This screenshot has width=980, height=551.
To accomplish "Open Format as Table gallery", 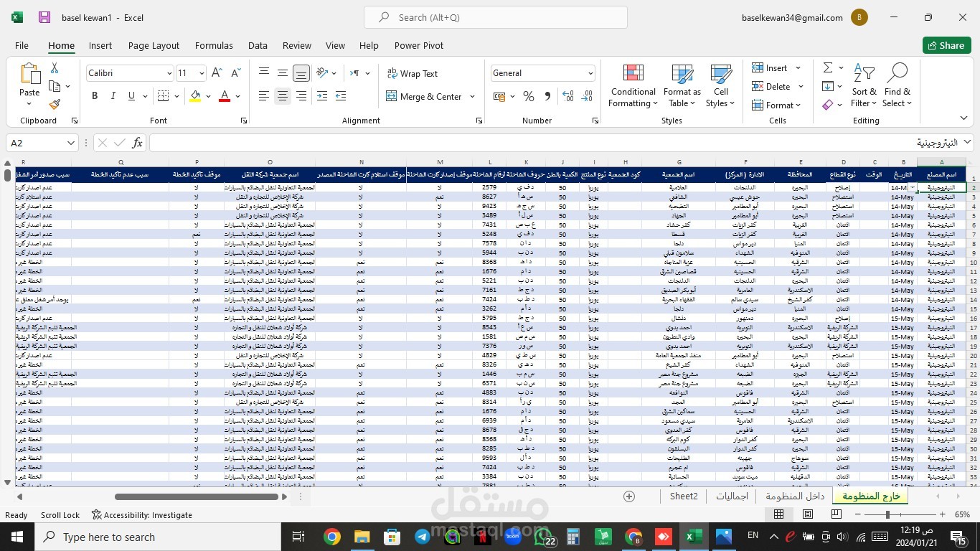I will tap(682, 86).
